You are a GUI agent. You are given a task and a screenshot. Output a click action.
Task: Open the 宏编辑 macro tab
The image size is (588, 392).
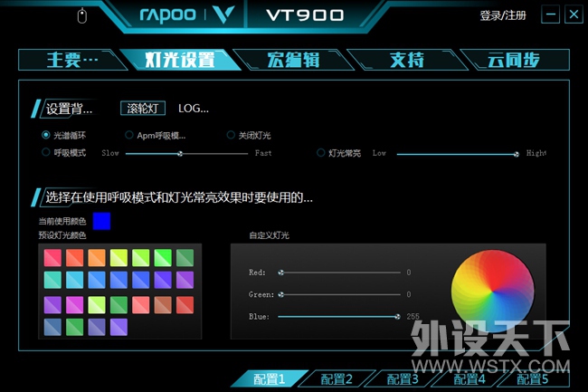[x=293, y=60]
